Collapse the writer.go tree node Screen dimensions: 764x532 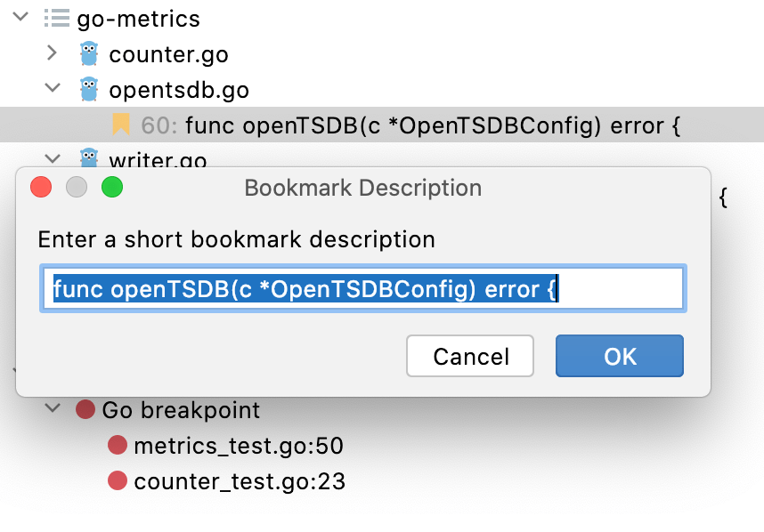pos(52,160)
